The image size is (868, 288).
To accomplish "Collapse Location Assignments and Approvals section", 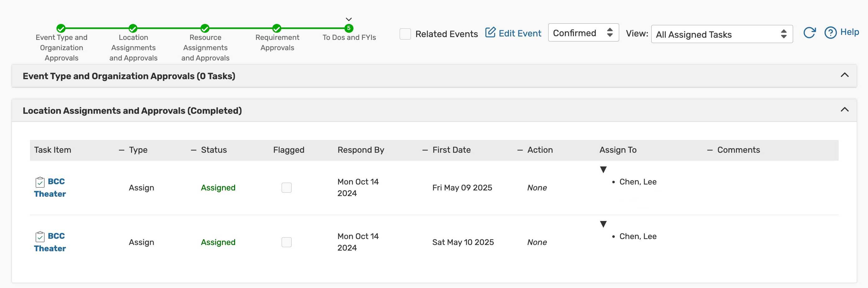I will coord(844,110).
